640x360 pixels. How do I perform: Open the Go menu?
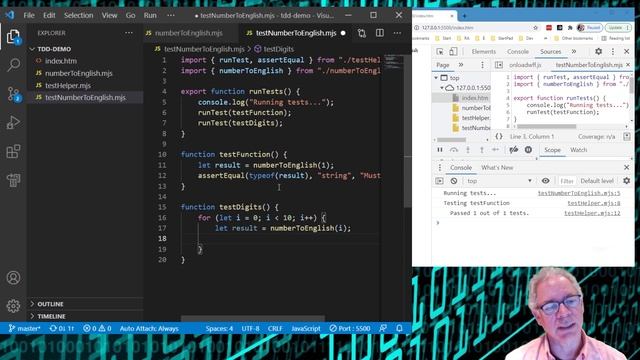130,15
